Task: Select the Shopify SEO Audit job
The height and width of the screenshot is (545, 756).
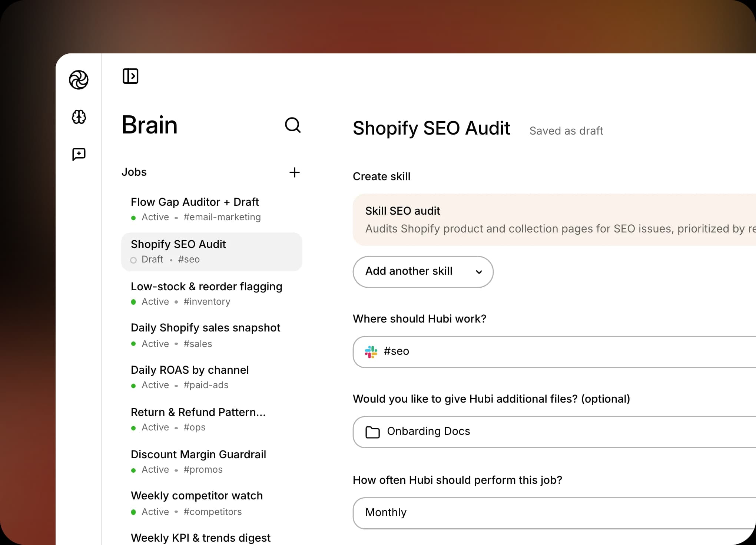Action: 212,252
